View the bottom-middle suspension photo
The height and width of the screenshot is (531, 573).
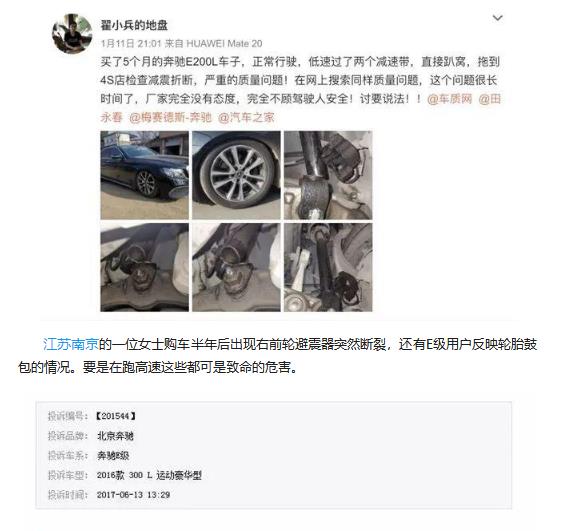(x=236, y=268)
